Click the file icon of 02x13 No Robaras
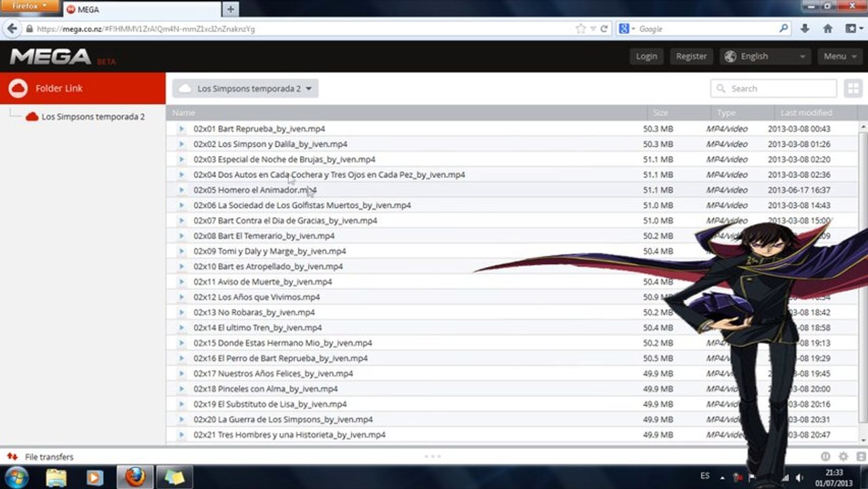Screen dimensions: 868x489 (181, 312)
